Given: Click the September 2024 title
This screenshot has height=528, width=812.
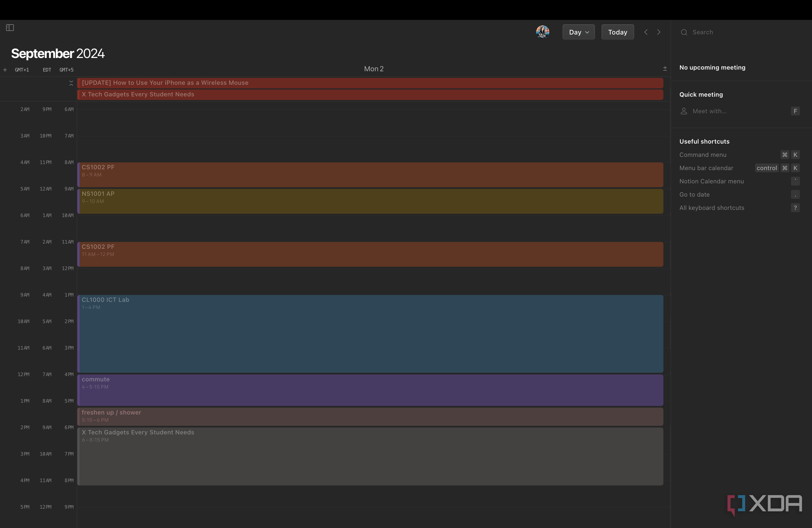Looking at the screenshot, I should [58, 54].
